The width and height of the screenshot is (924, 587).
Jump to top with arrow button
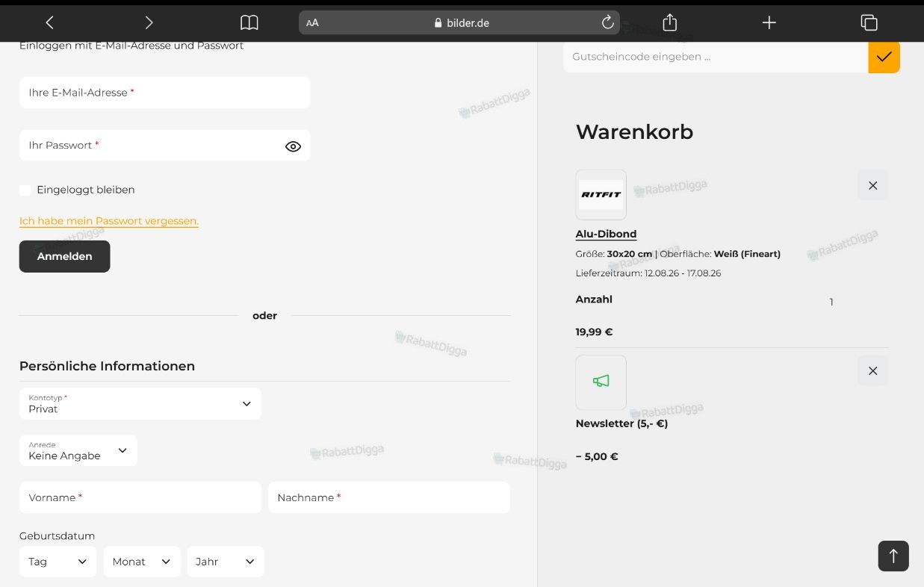(x=893, y=556)
